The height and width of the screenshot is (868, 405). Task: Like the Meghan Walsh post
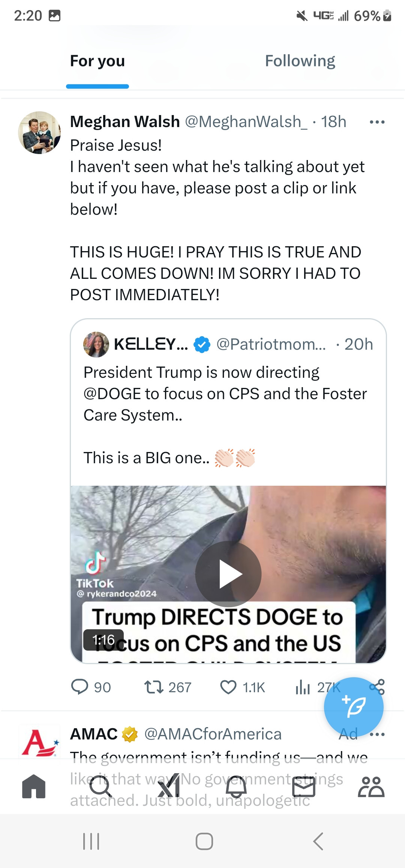pos(228,687)
